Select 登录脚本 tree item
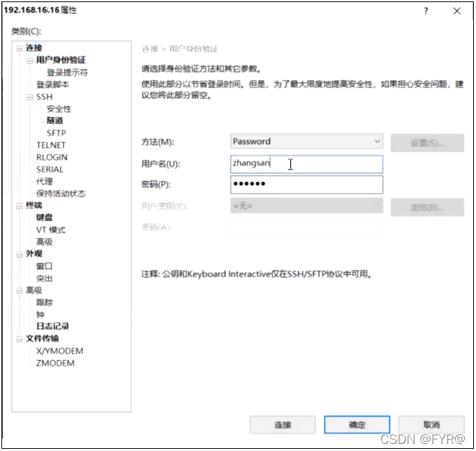 (x=53, y=85)
